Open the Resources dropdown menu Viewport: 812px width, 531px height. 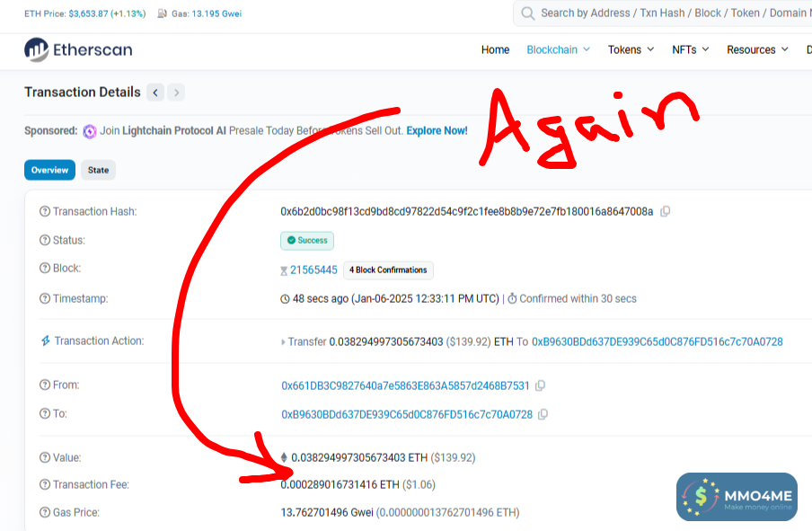pyautogui.click(x=757, y=49)
